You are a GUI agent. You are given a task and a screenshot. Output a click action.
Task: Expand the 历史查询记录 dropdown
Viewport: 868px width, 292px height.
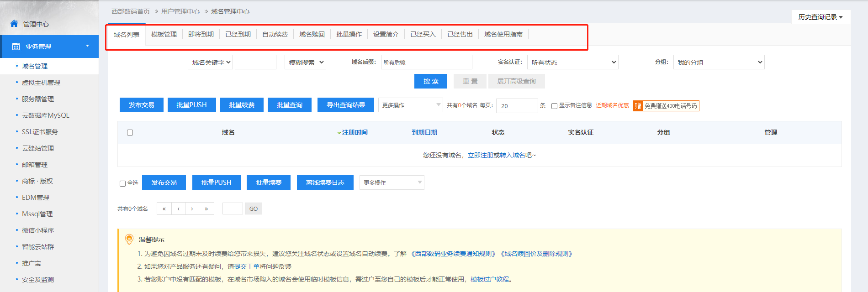coord(820,17)
